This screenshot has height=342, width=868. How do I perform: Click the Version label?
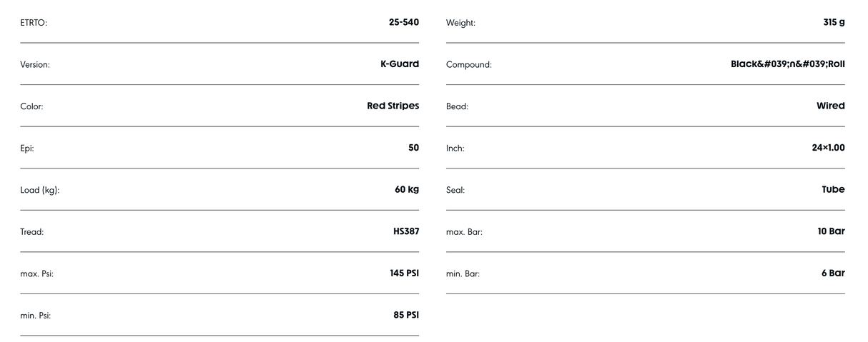35,64
